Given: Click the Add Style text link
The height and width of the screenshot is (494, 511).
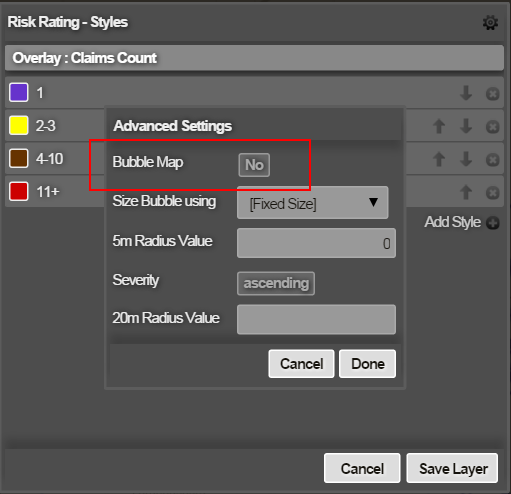Looking at the screenshot, I should click(452, 222).
